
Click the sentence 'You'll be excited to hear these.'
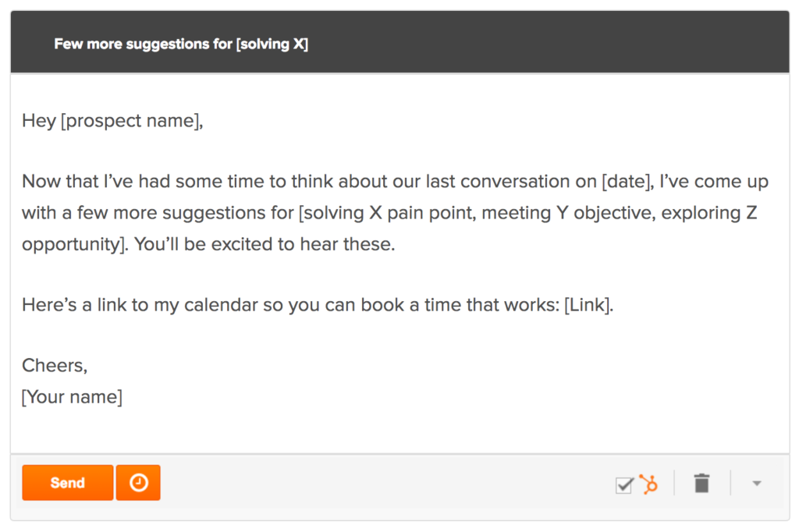coord(265,244)
